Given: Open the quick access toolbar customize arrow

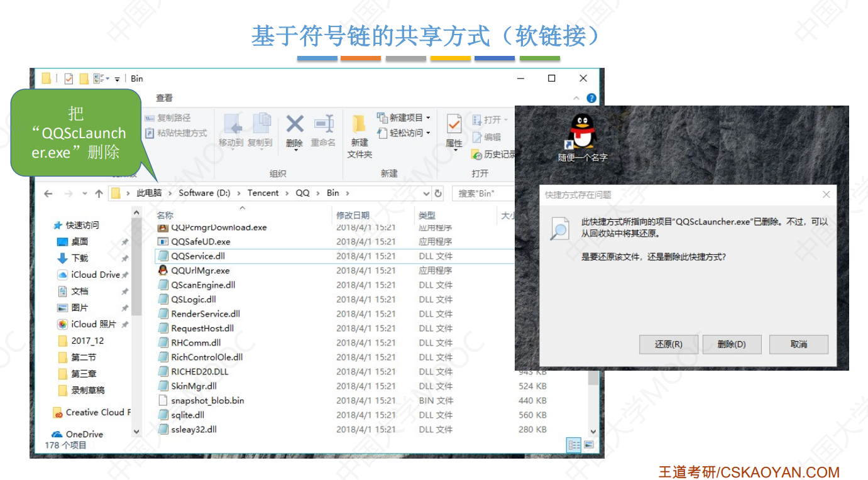Looking at the screenshot, I should click(x=117, y=79).
